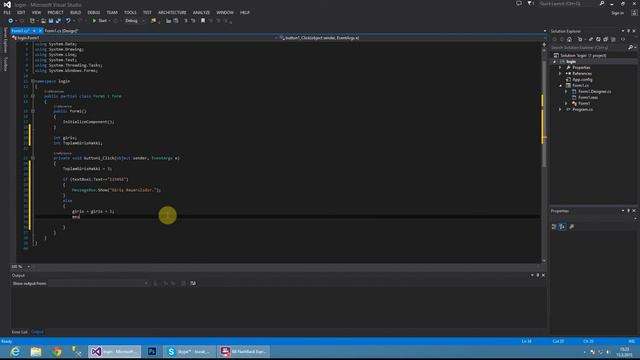640x360 pixels.
Task: Click the Navigate Backward toolbar icon
Action: 11,21
